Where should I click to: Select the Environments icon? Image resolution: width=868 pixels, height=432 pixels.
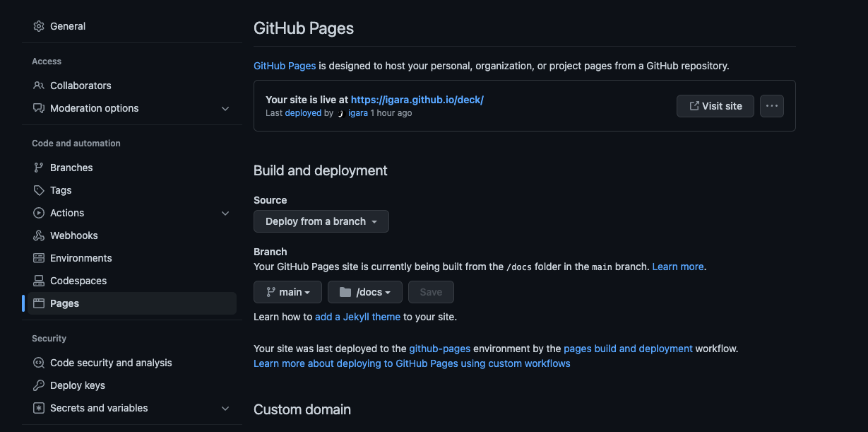click(x=37, y=257)
